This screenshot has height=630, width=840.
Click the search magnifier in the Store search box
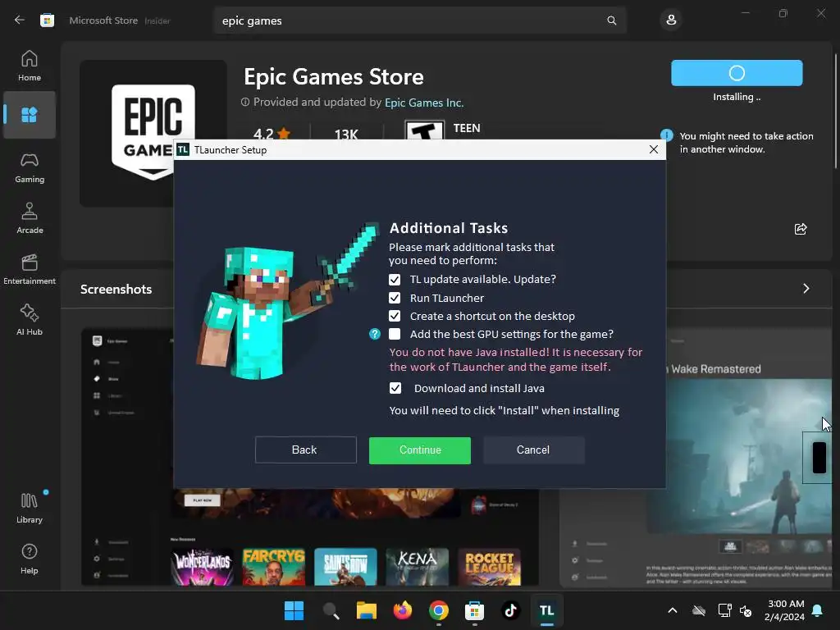click(x=611, y=21)
